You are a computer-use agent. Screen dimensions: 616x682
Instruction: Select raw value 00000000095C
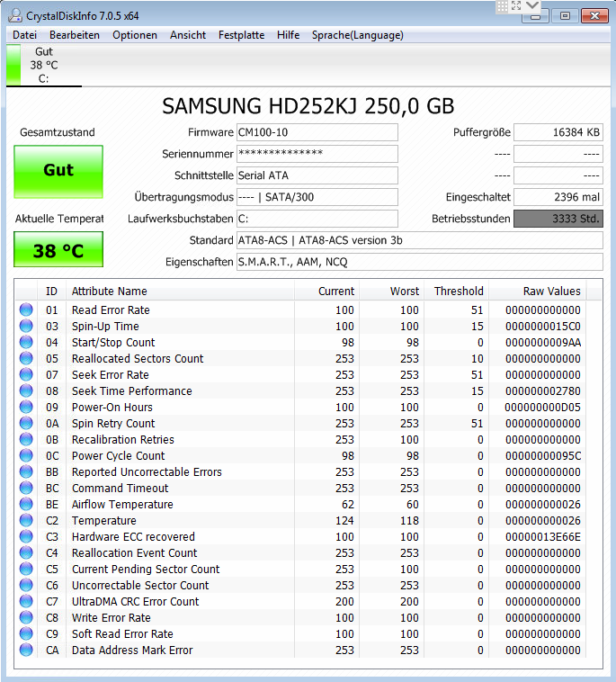tap(542, 456)
